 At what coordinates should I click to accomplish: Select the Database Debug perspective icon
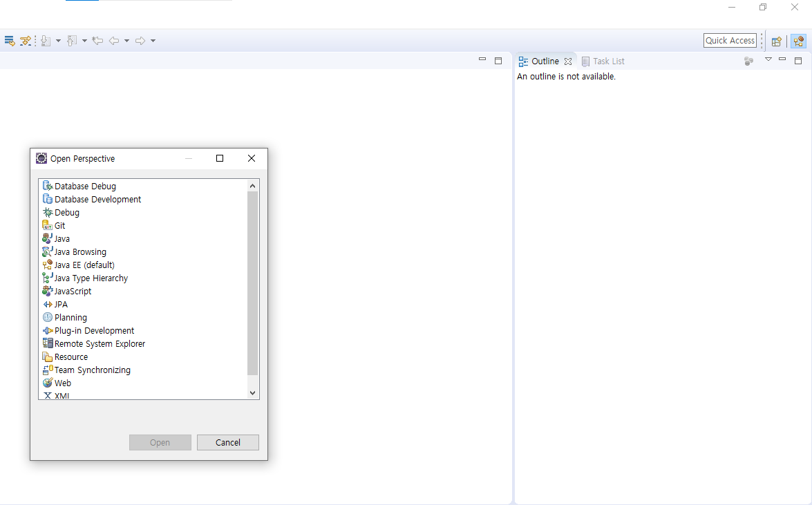coord(48,186)
